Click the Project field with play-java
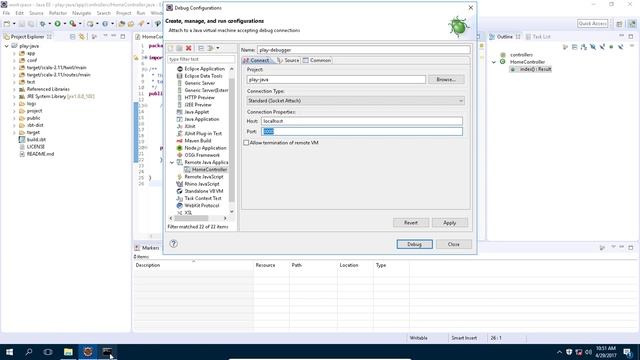The image size is (640, 360). [336, 80]
